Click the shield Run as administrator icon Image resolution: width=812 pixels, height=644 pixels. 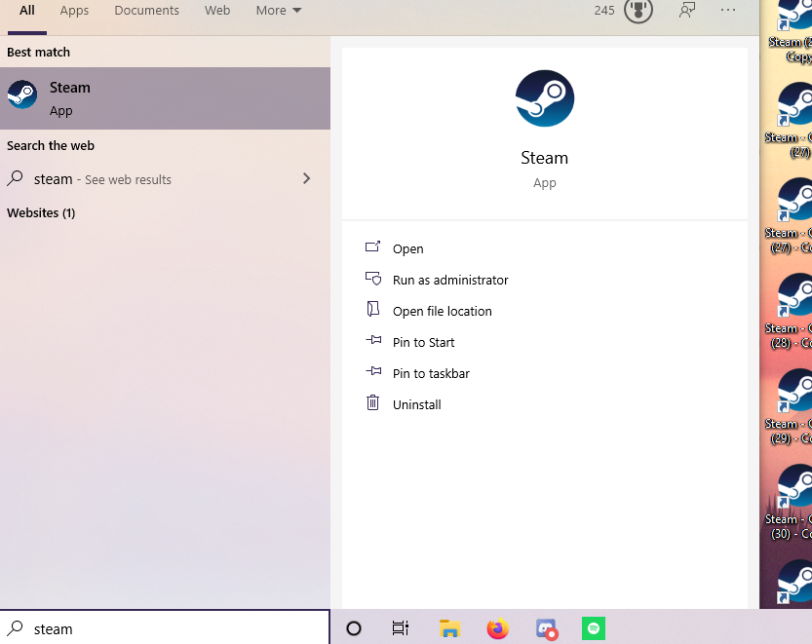[373, 279]
